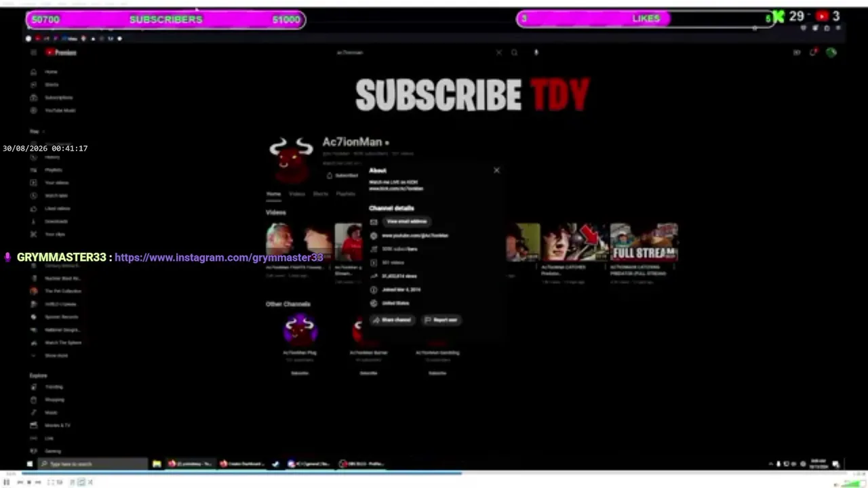868x488 pixels.
Task: Clear the YouTube search box with the X
Action: point(499,52)
